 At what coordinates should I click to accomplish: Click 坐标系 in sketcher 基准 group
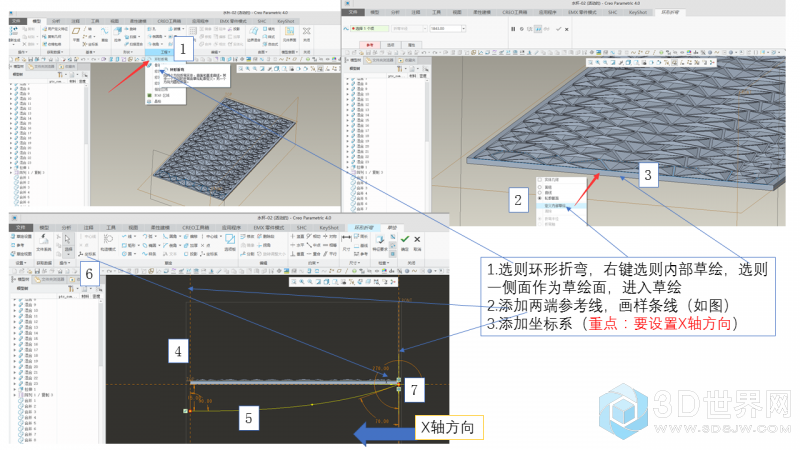88,254
